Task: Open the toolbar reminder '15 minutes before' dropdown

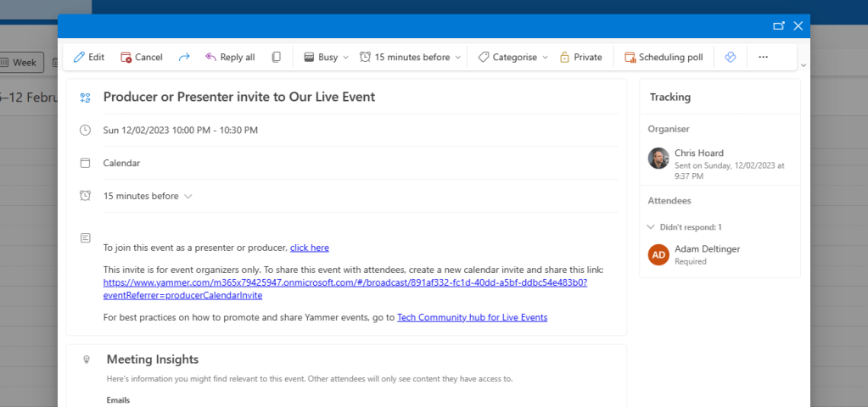Action: tap(411, 58)
